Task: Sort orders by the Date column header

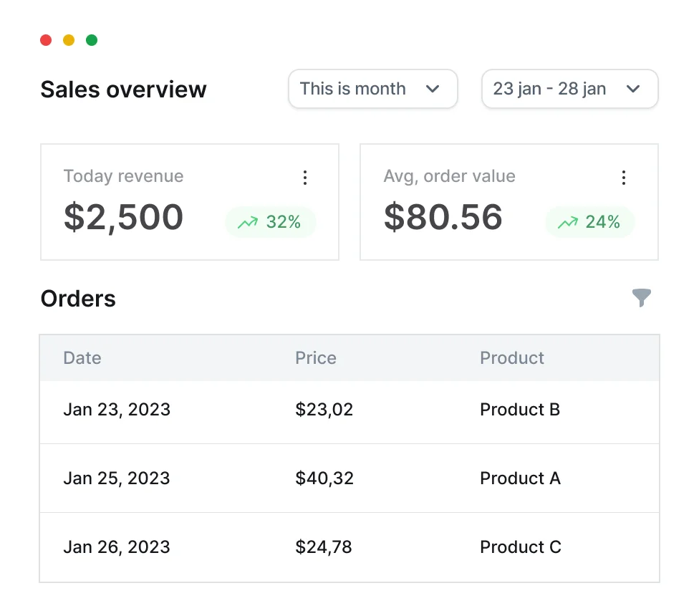Action: [82, 358]
